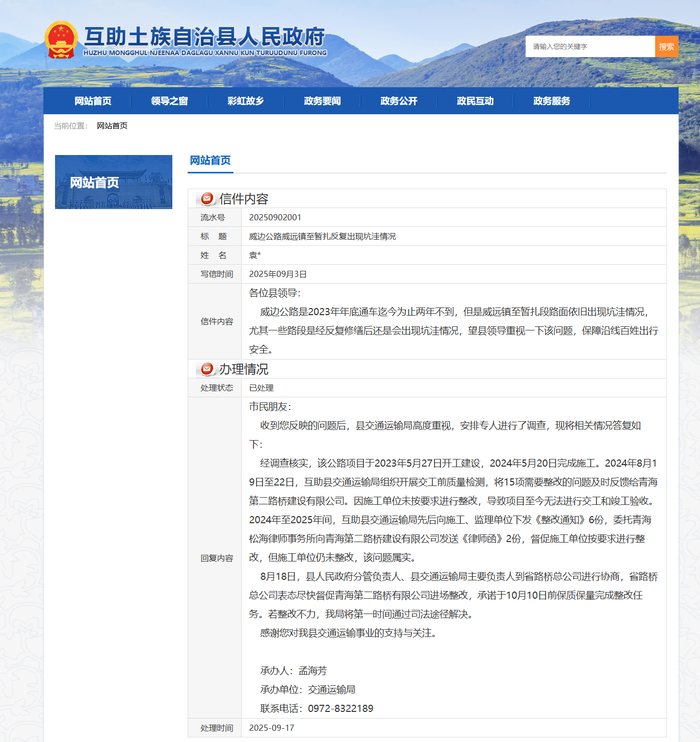Click the contact phone number 0972-8322189

(x=341, y=708)
